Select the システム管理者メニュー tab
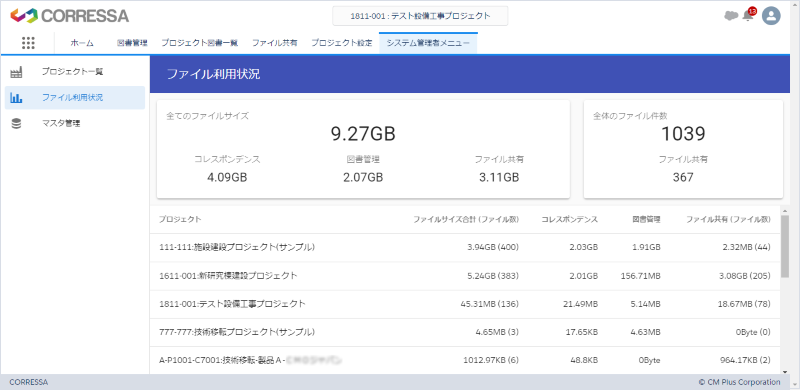Image resolution: width=800 pixels, height=390 pixels. 428,43
